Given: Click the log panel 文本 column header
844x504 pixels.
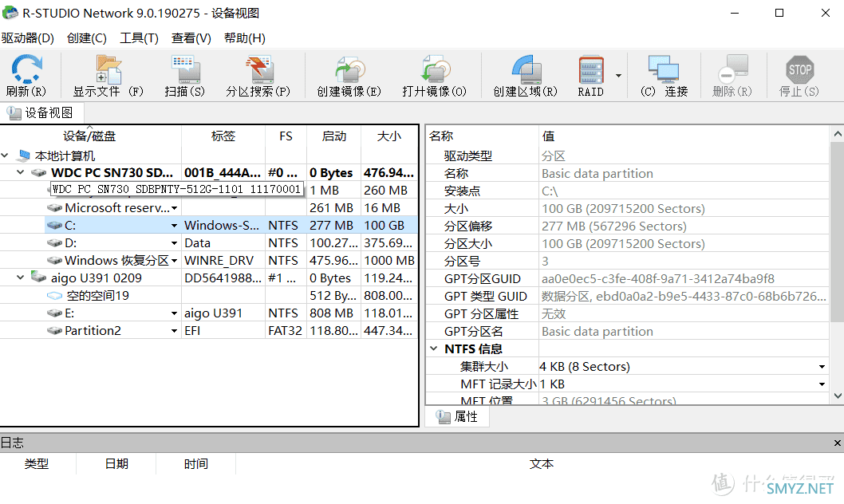Looking at the screenshot, I should [541, 463].
